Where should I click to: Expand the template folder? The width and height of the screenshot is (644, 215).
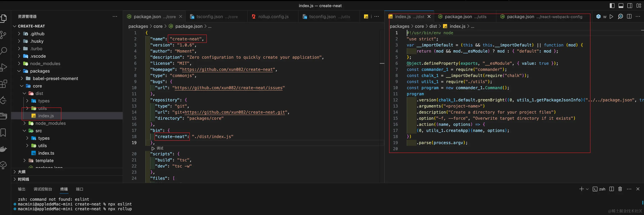[x=24, y=160]
